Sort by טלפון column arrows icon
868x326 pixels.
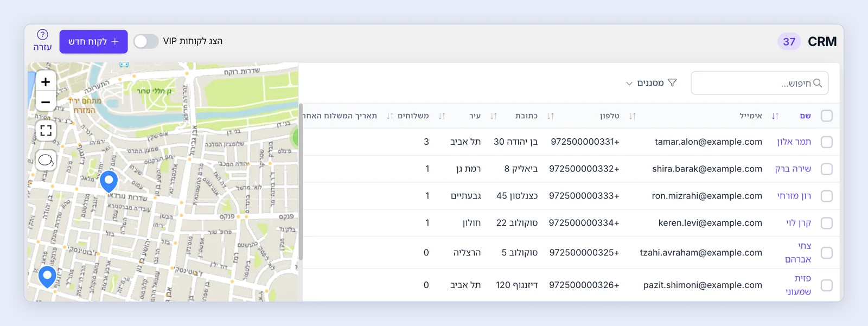[x=551, y=116]
